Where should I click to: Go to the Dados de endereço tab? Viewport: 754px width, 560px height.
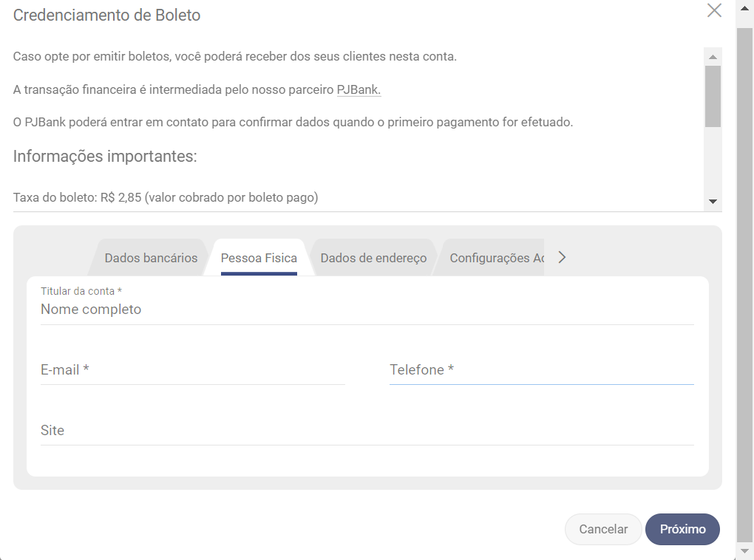(373, 258)
